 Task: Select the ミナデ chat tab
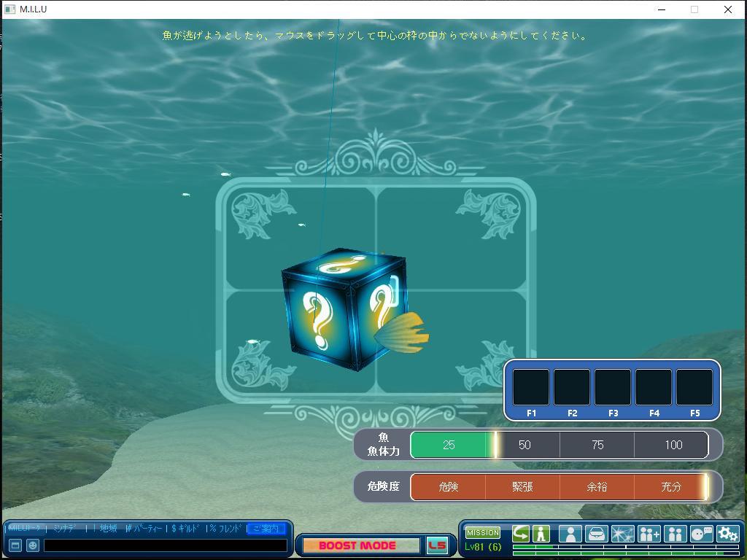[64, 528]
